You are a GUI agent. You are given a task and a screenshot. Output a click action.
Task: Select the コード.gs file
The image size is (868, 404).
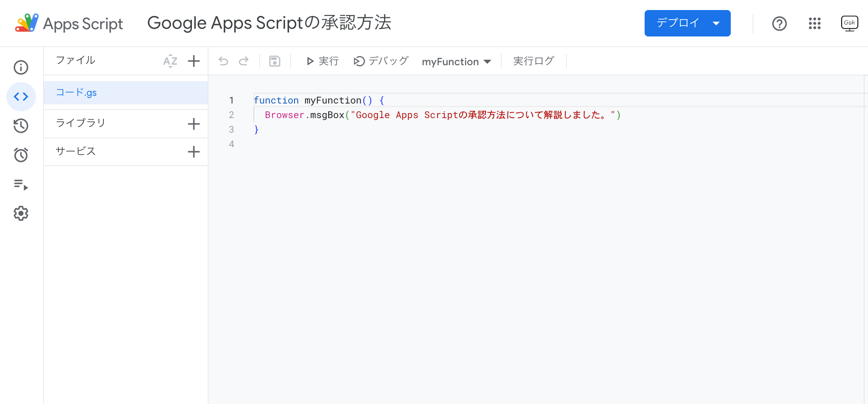126,93
